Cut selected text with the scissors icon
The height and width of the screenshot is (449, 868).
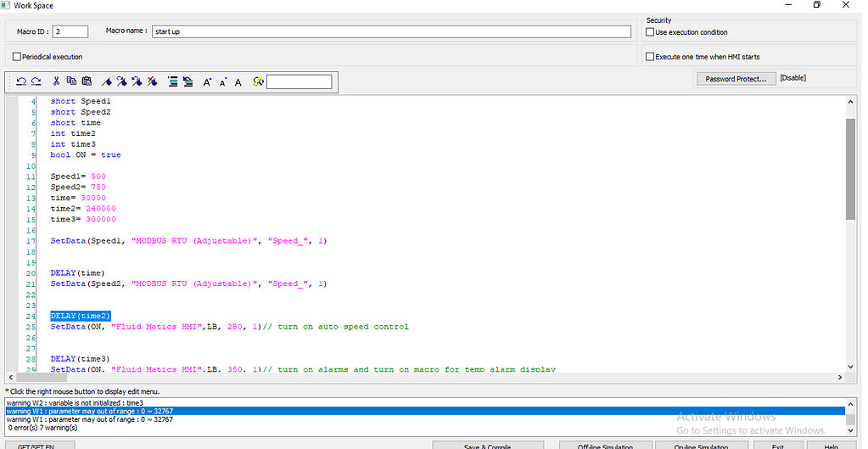[x=57, y=82]
